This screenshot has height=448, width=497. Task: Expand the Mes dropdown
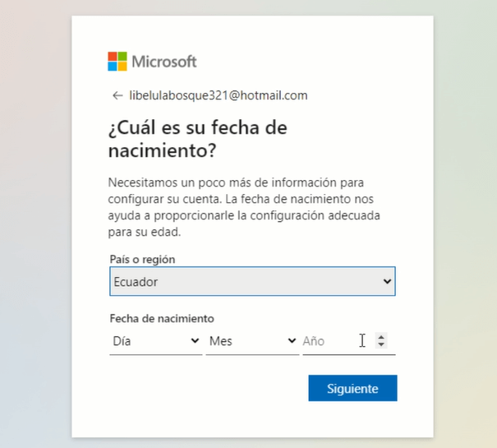click(251, 340)
